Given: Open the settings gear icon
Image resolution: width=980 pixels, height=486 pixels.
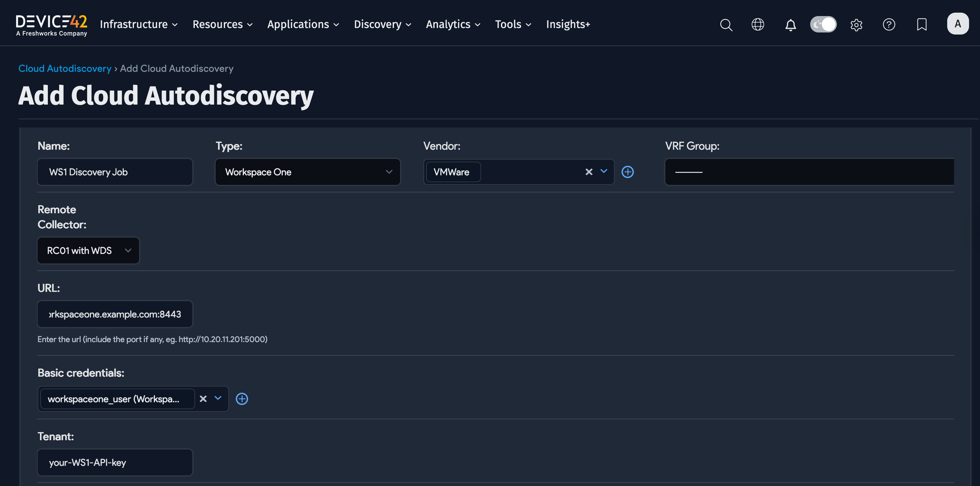Looking at the screenshot, I should pos(857,25).
